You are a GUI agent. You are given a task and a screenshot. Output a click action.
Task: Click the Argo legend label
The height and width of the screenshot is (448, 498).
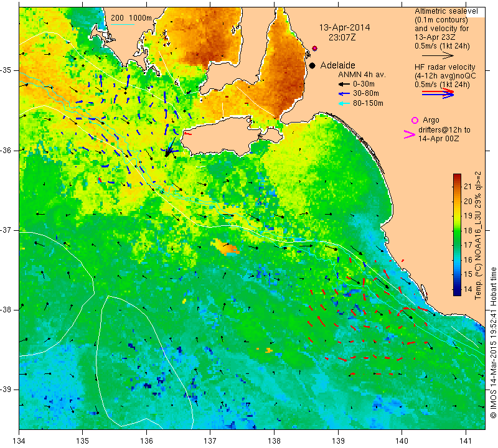pos(431,120)
